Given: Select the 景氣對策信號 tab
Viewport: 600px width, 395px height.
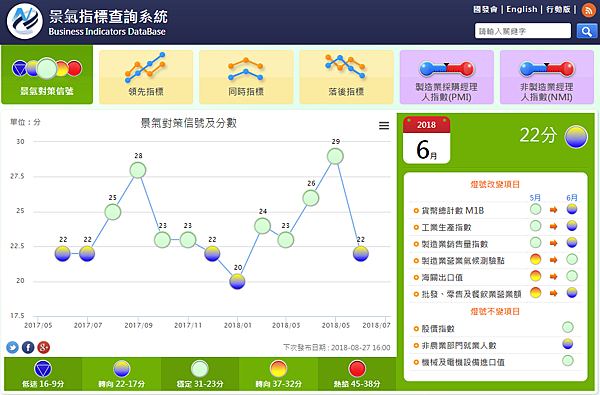Looking at the screenshot, I should [x=47, y=75].
